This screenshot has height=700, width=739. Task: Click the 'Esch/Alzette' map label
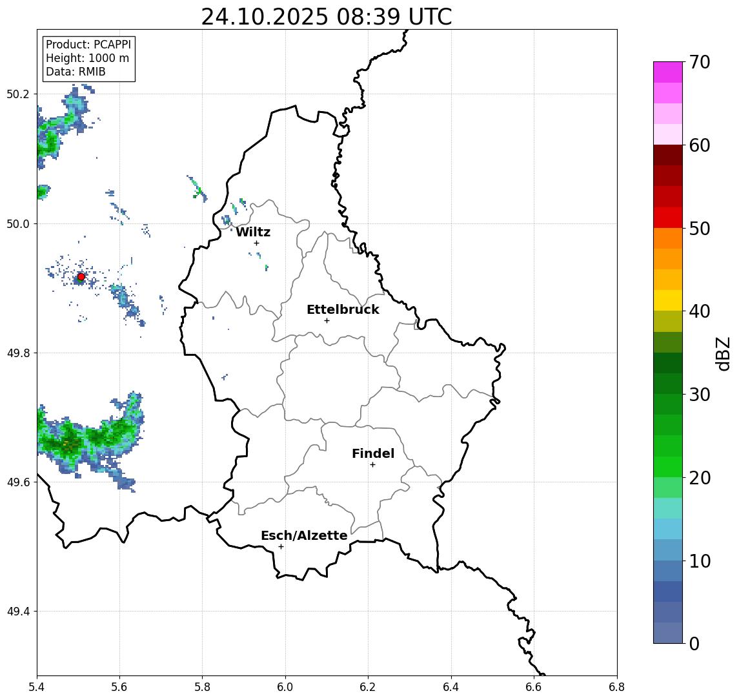(x=304, y=535)
